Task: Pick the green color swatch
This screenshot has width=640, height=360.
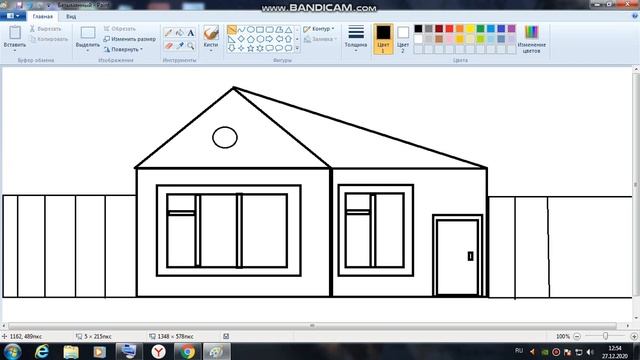Action: click(480, 29)
